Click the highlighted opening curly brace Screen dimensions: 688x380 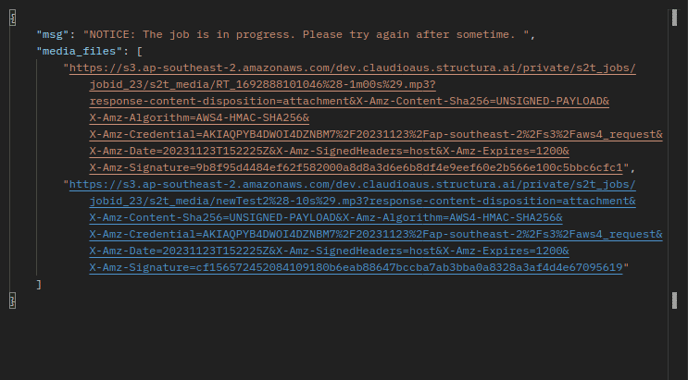click(x=13, y=18)
